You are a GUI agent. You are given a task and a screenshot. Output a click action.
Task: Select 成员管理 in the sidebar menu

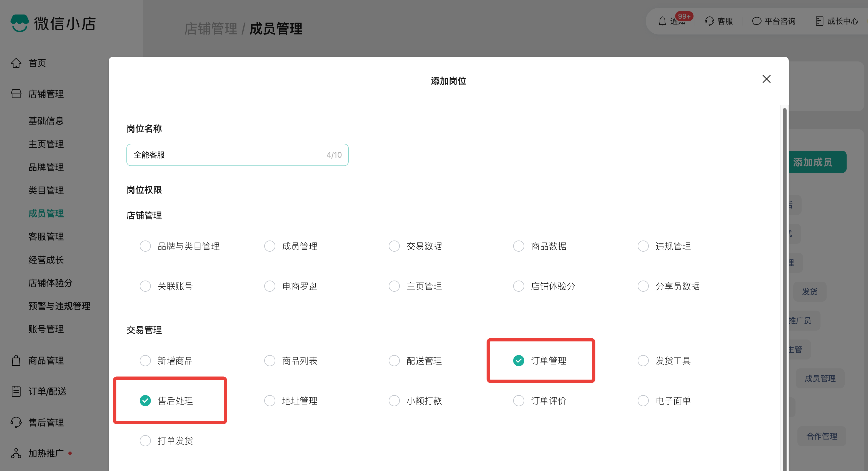pos(46,213)
